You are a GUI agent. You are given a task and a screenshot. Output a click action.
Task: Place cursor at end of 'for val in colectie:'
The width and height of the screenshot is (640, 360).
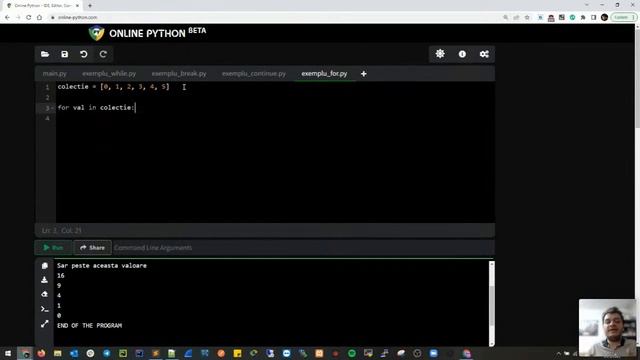[135, 108]
